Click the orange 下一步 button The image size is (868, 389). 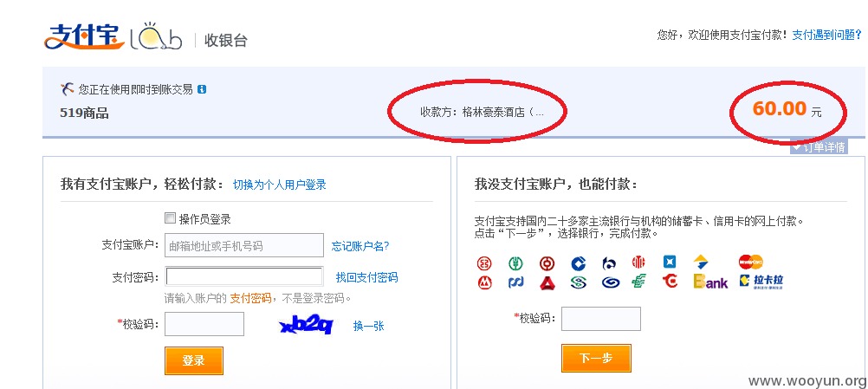pyautogui.click(x=596, y=358)
